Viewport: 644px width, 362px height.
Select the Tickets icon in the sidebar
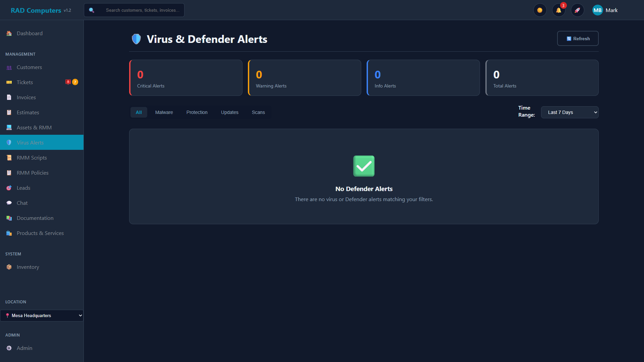[9, 82]
